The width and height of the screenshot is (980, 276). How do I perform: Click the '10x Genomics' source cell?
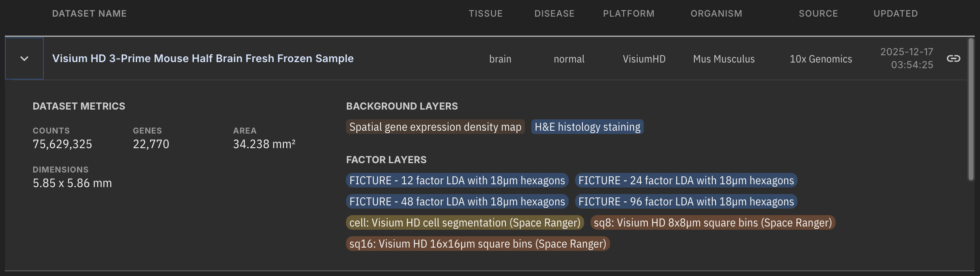pos(821,59)
